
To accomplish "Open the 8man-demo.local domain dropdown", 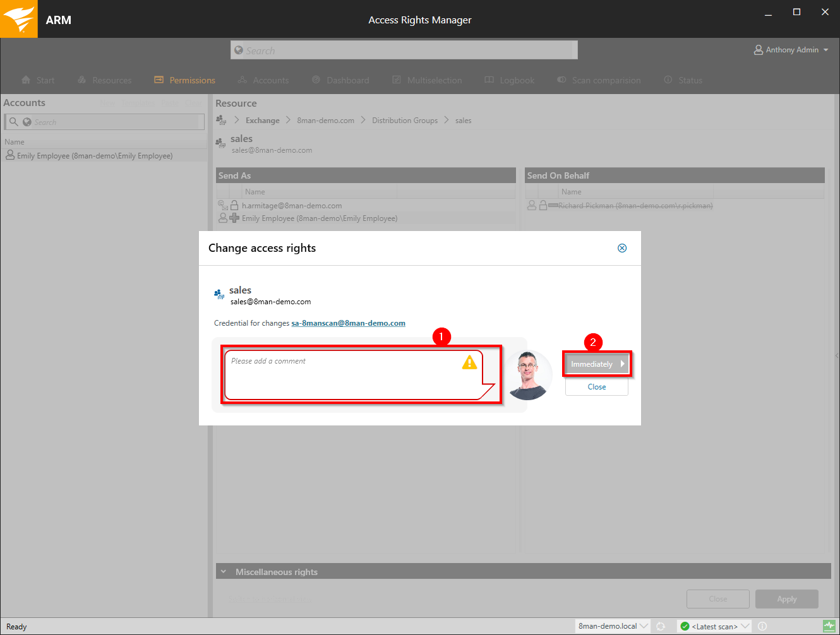I will click(x=644, y=626).
